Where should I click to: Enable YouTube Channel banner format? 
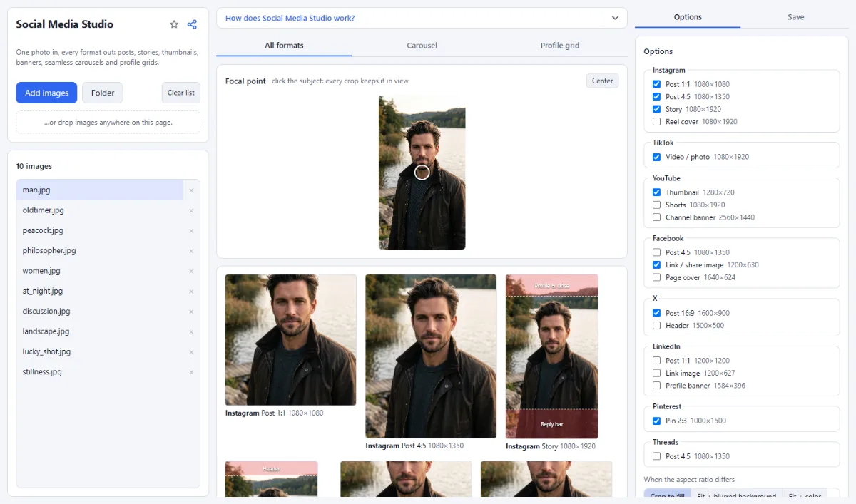click(x=656, y=217)
